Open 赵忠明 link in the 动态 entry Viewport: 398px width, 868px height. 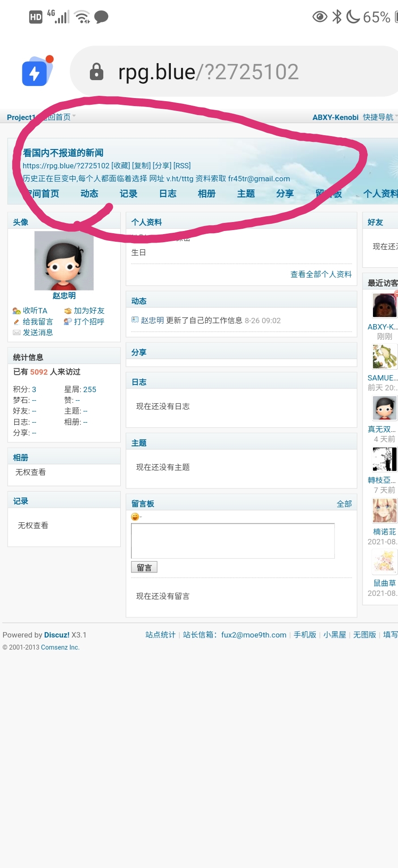click(x=152, y=321)
